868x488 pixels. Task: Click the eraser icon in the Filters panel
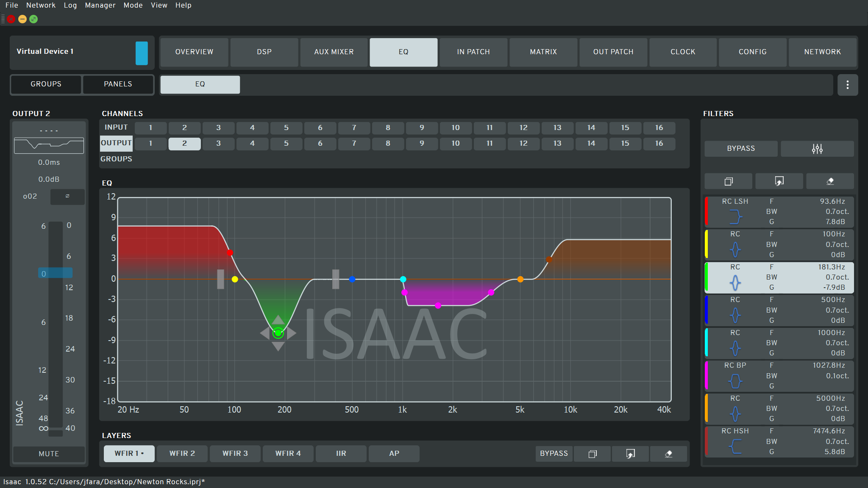point(830,181)
